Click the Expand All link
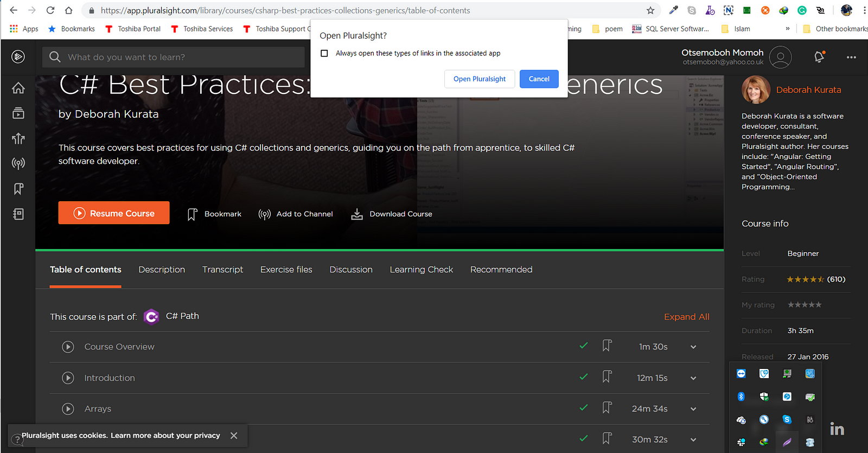The height and width of the screenshot is (453, 868). 687,317
